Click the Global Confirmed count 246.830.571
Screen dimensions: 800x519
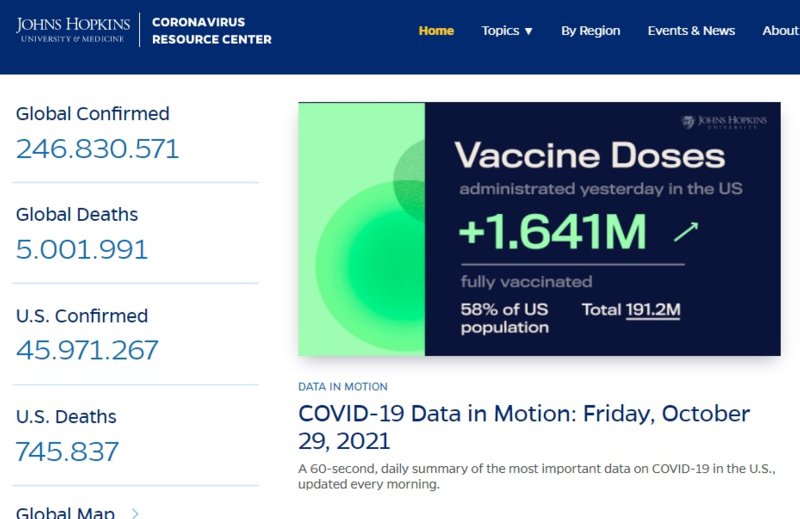pos(97,149)
